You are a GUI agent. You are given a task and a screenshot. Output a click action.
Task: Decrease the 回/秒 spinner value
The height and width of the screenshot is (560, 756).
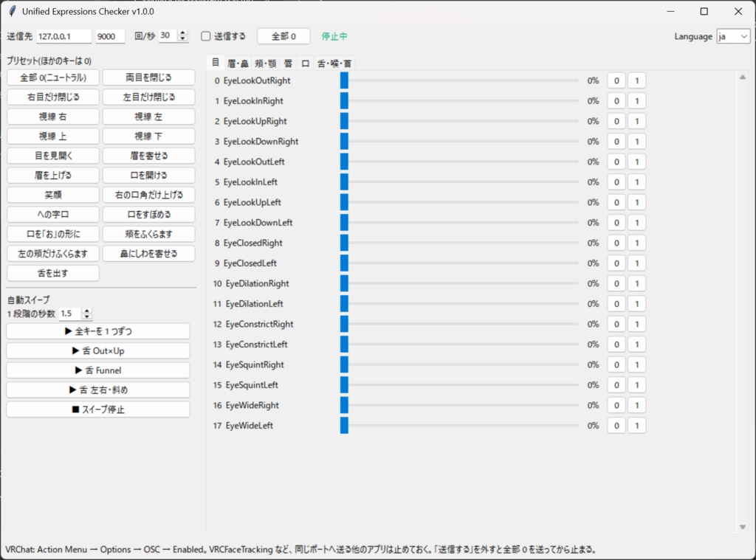coord(182,39)
